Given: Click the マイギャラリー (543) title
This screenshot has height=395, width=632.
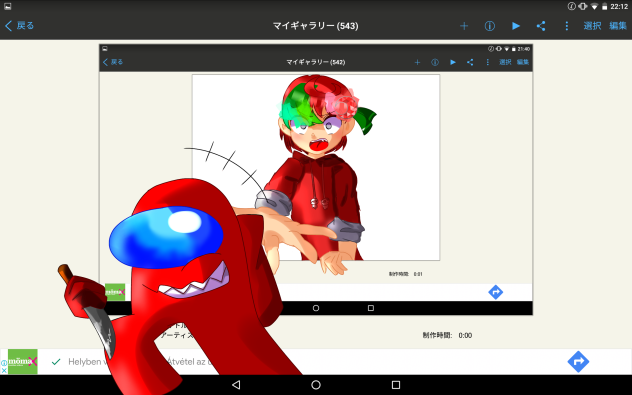Looking at the screenshot, I should pos(316,26).
